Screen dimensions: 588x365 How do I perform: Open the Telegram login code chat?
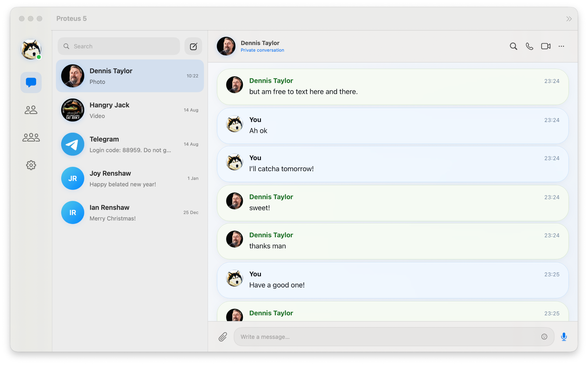coord(130,144)
